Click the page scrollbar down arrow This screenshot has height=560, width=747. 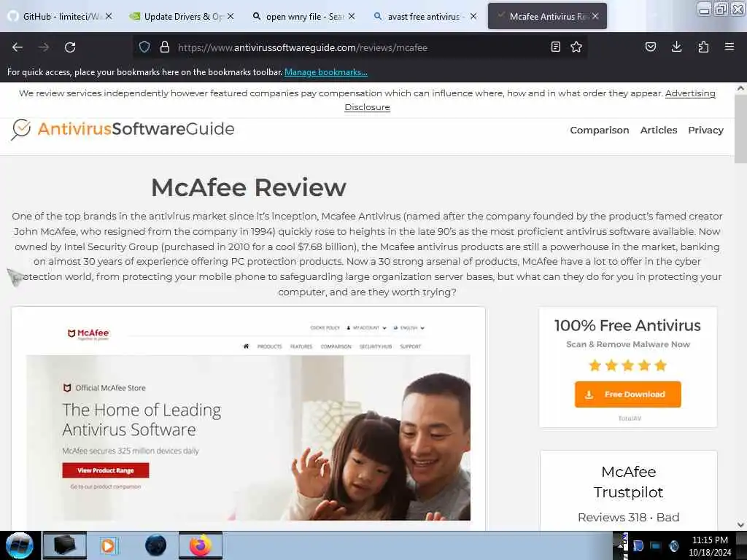tap(740, 525)
